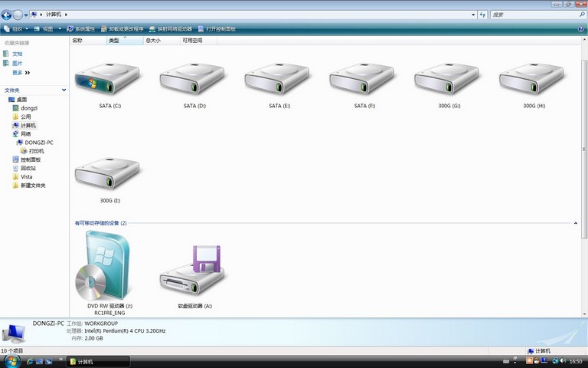Click the Show Desktop quick launch icon
The image size is (588, 368).
pos(39,362)
